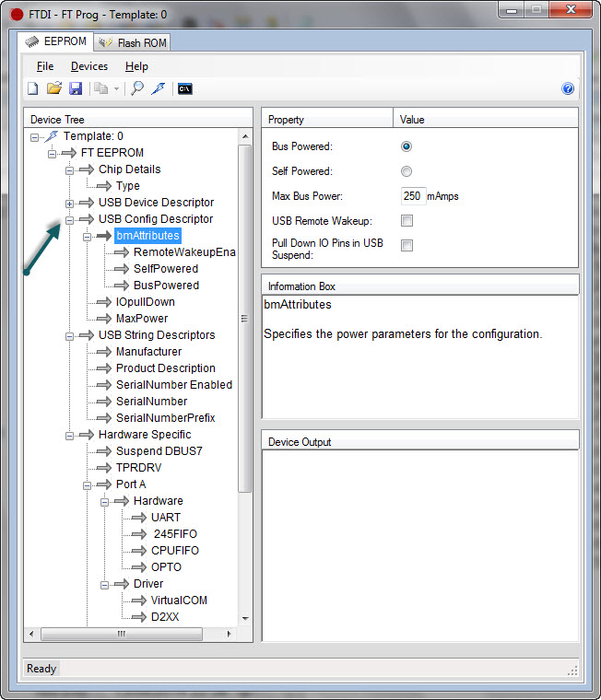The height and width of the screenshot is (700, 601).
Task: Select SerialNumber Enabled in the tree
Action: tap(174, 385)
